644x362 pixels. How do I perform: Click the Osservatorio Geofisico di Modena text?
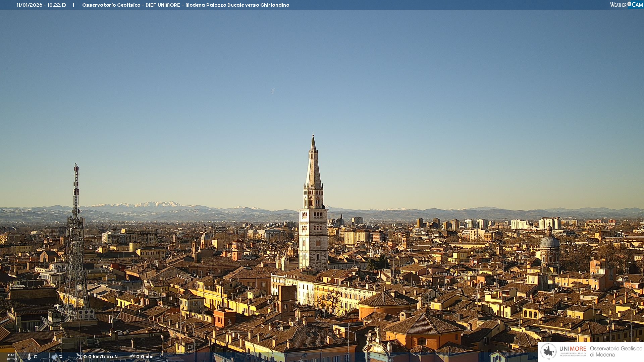[x=616, y=351]
